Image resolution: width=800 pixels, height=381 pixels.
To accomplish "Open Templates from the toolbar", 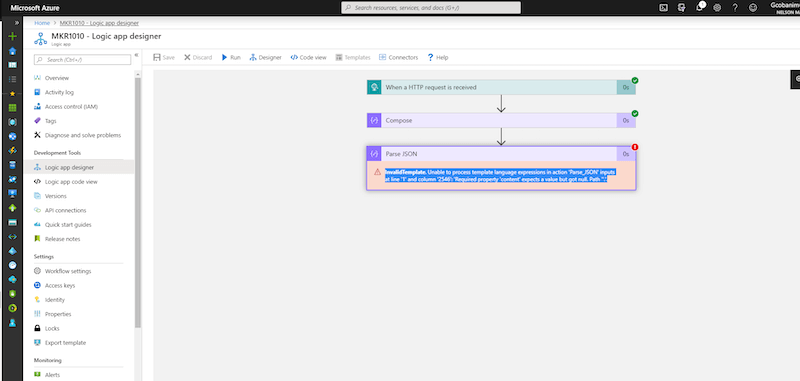I will 353,58.
